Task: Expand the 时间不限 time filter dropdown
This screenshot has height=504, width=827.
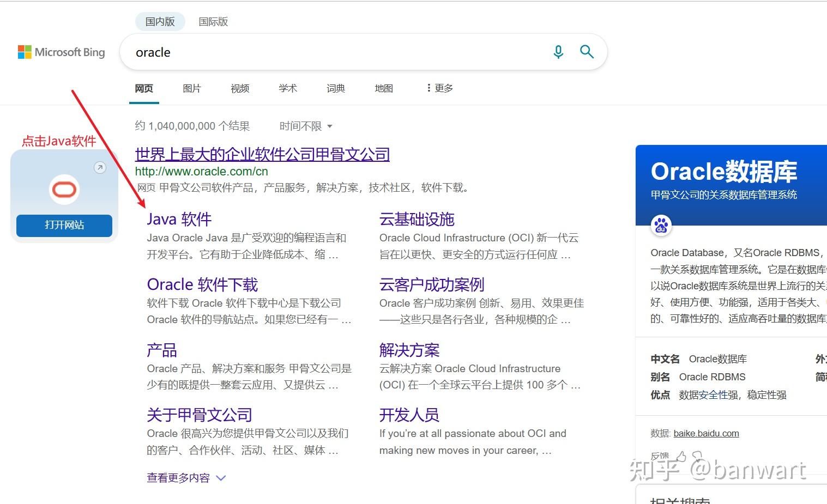Action: point(306,126)
